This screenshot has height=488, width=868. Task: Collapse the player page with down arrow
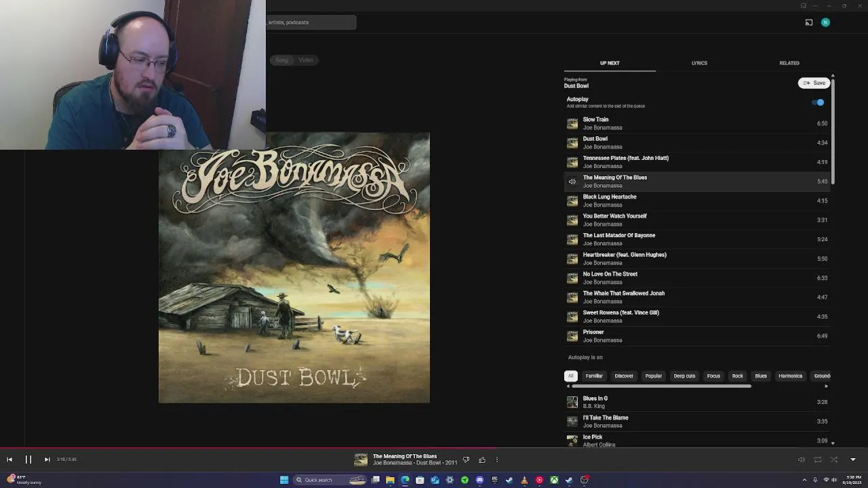pos(853,460)
